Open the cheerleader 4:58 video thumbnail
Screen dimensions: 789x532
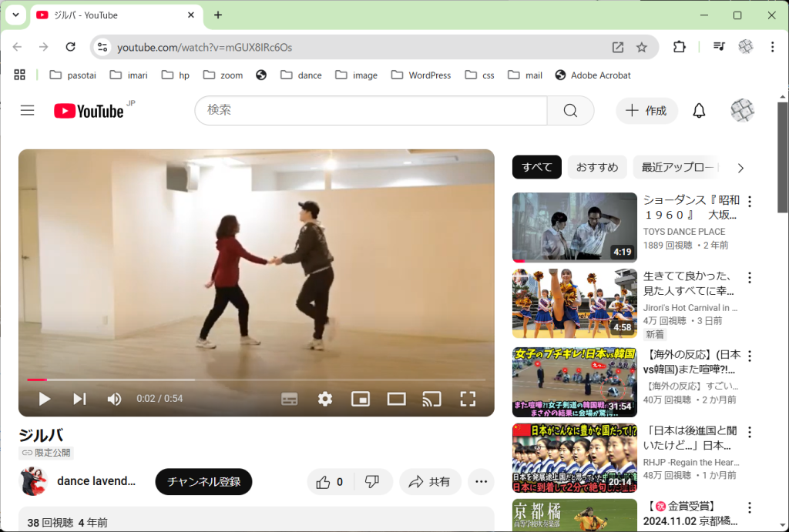click(575, 303)
